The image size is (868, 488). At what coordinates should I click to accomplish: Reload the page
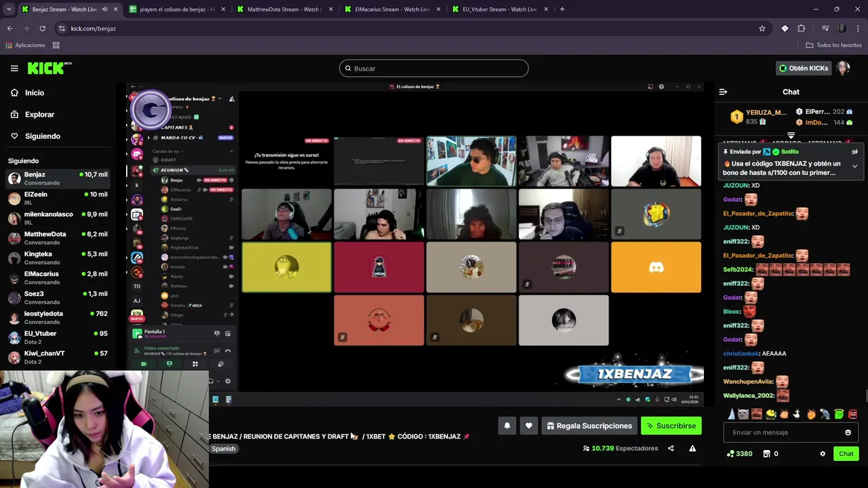pyautogui.click(x=42, y=28)
